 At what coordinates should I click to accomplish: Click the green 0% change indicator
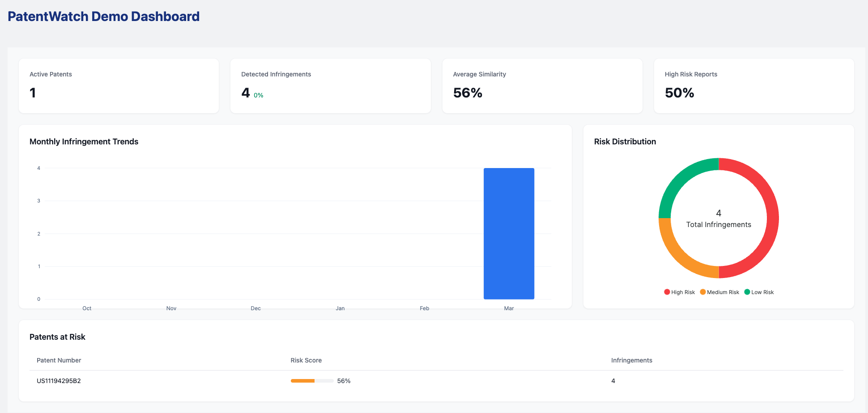(259, 95)
